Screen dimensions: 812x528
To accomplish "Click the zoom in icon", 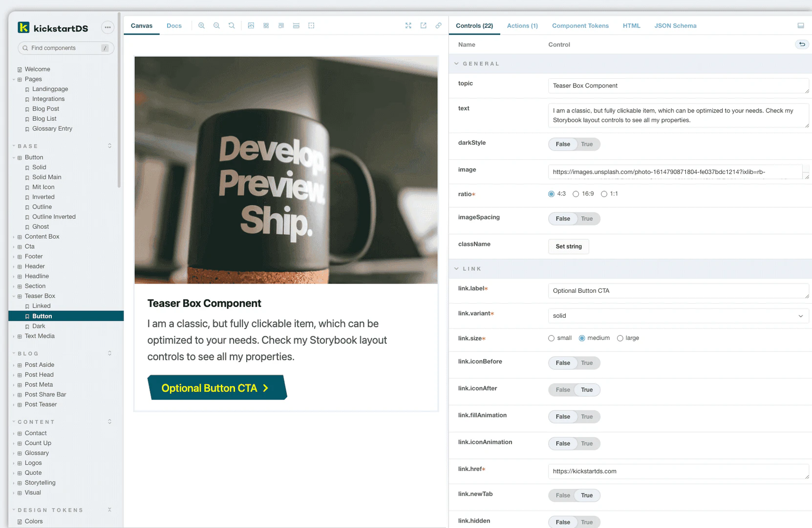I will point(201,25).
